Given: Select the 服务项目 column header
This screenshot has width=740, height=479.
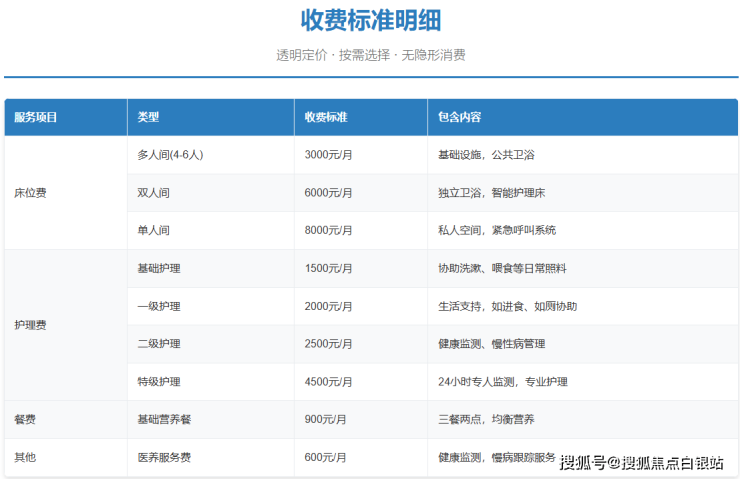Looking at the screenshot, I should 36,117.
